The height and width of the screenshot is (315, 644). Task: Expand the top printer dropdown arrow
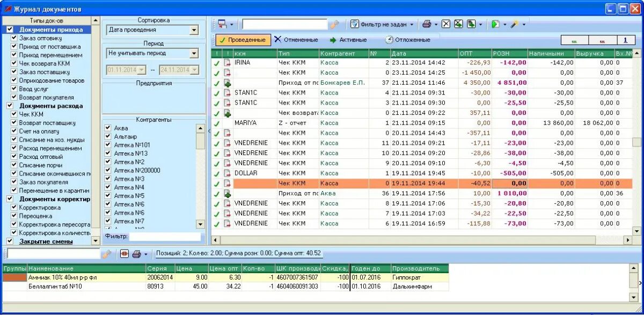436,24
